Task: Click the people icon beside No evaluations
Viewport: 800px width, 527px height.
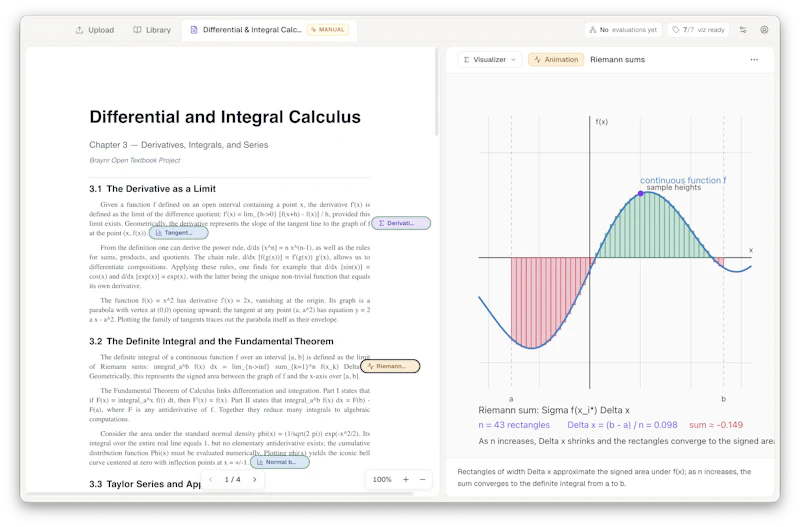Action: click(x=592, y=30)
